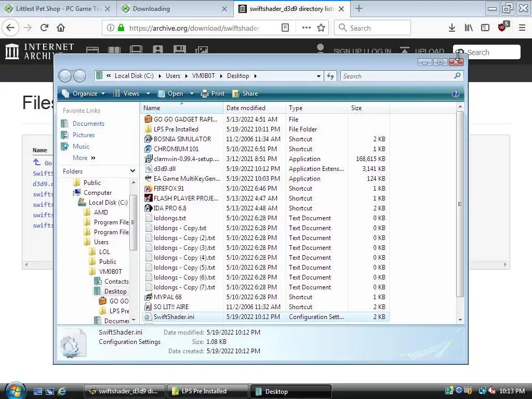This screenshot has width=532, height=399.
Task: Launch Internet Explorer from quick launch
Action: 62,392
